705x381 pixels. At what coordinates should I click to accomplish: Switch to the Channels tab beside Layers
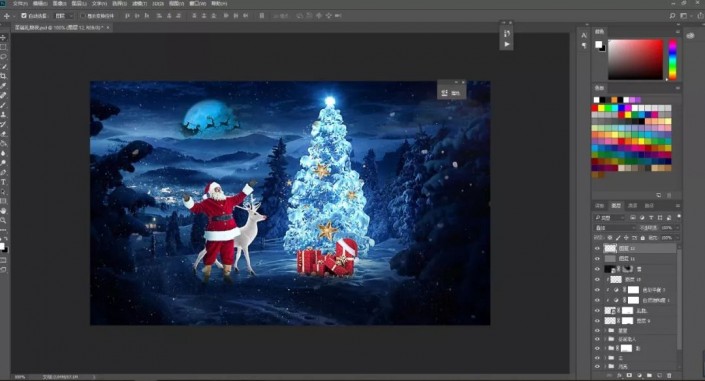pyautogui.click(x=633, y=206)
